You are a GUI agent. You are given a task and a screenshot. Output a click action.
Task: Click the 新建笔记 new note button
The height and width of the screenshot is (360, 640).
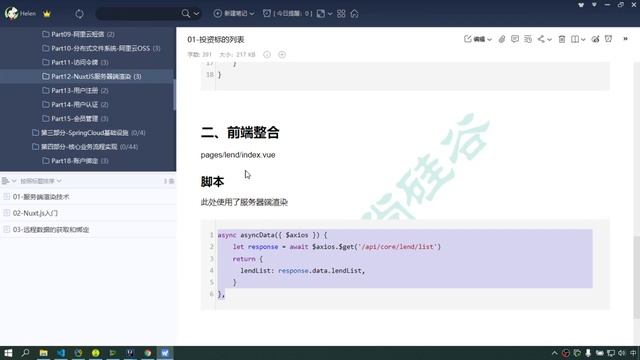pos(231,13)
